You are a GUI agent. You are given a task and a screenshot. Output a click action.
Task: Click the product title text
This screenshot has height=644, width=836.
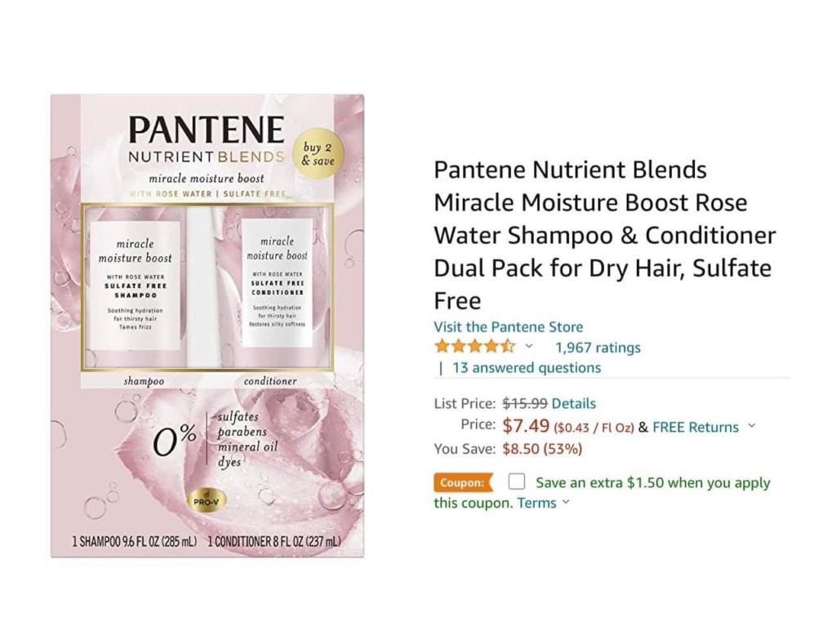(x=605, y=235)
